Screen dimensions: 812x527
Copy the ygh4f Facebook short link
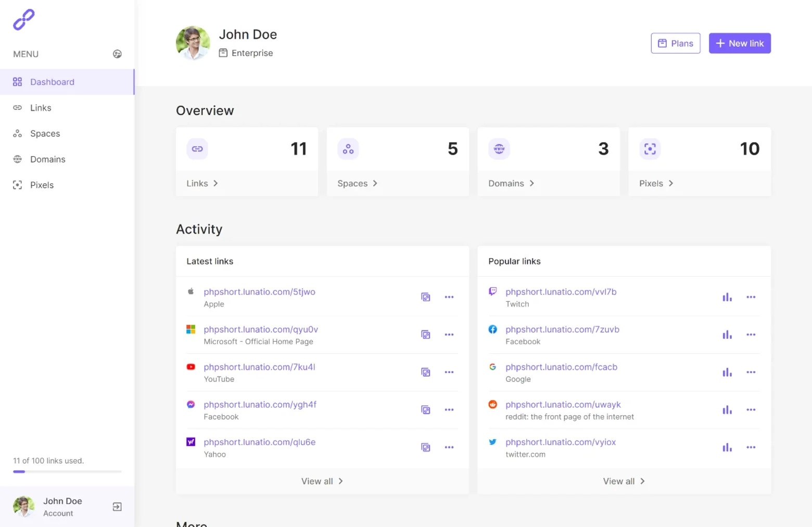(426, 410)
